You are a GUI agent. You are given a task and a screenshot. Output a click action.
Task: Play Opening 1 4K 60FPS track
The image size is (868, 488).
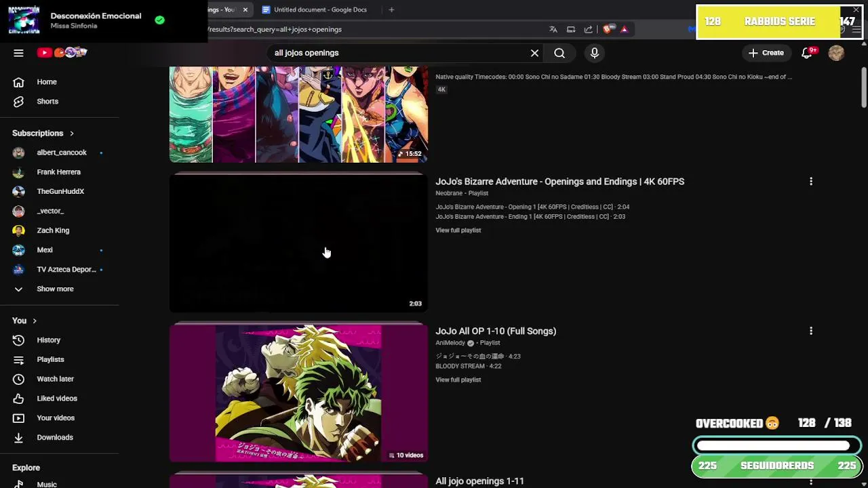point(532,207)
